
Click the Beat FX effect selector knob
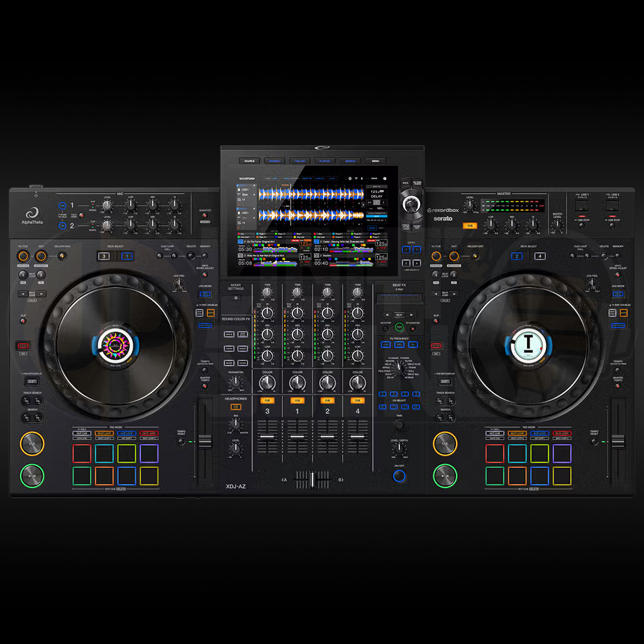pos(399,369)
